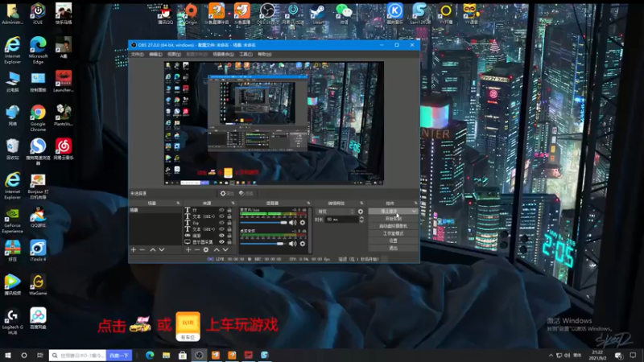Image resolution: width=644 pixels, height=362 pixels.
Task: Adjust 桌面音频 volume slider
Action: (x=263, y=244)
